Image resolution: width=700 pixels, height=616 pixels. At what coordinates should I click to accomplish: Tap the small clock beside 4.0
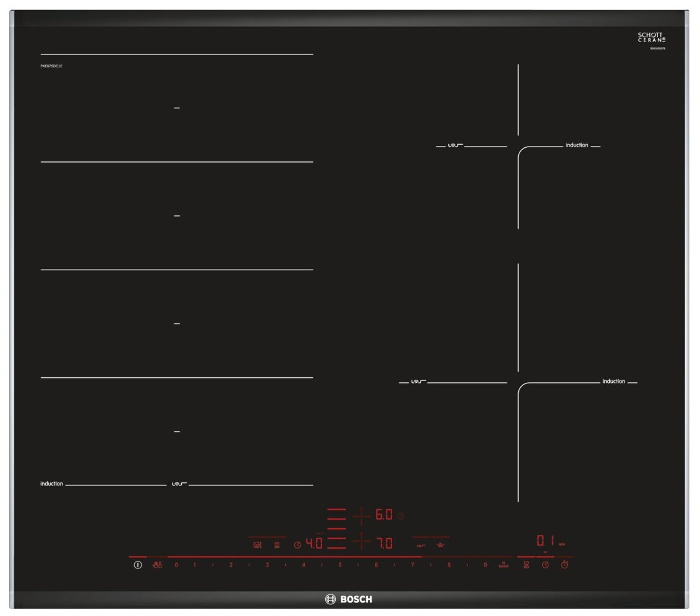(x=297, y=545)
